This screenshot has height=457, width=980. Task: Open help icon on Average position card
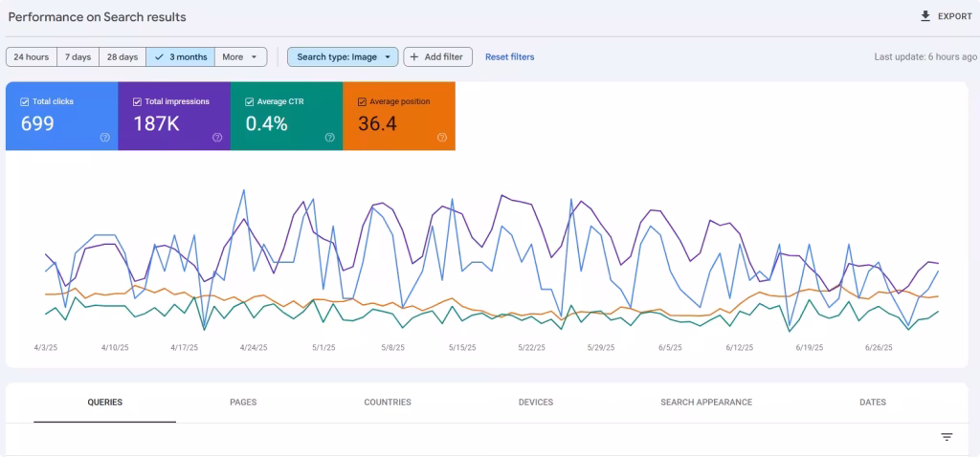[441, 138]
